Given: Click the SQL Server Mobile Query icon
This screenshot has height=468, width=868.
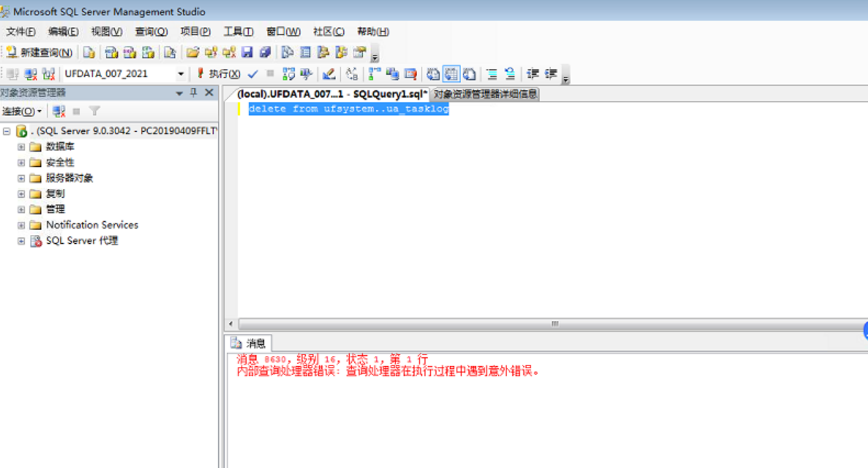Looking at the screenshot, I should [170, 53].
